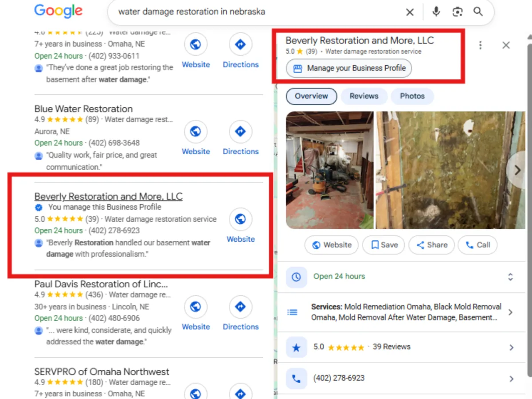Switch to the Reviews tab
Screen dimensions: 532x399
[364, 96]
